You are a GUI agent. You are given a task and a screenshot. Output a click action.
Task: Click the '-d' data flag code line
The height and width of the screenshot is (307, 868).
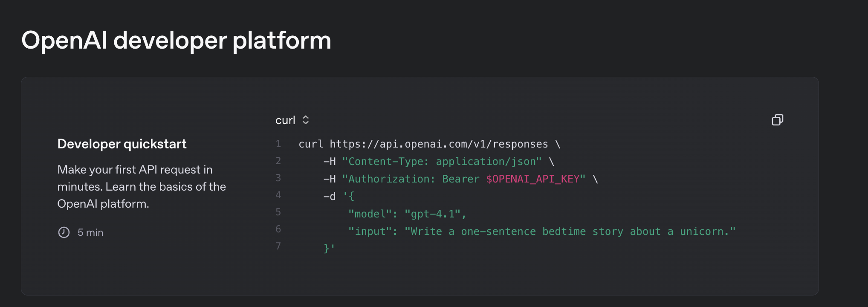[339, 197]
